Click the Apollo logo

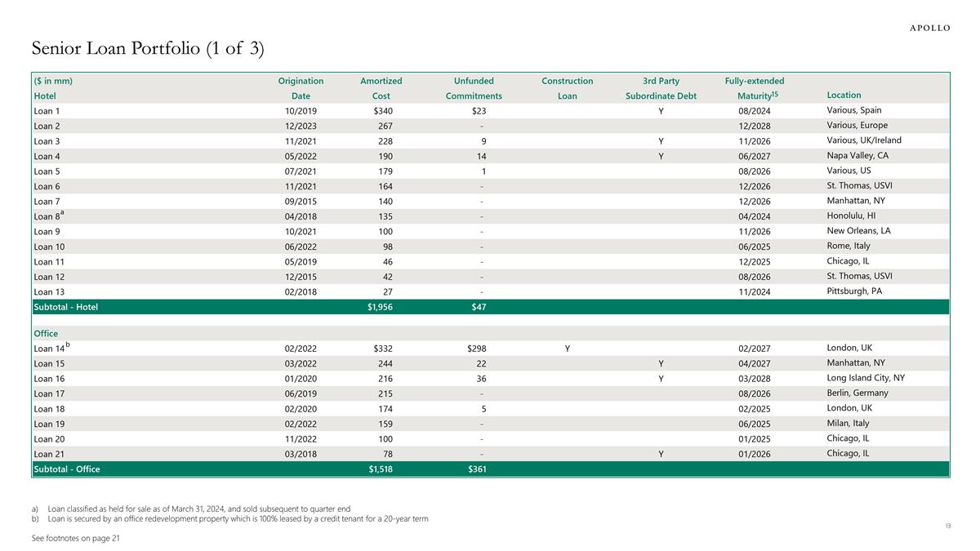tap(929, 27)
